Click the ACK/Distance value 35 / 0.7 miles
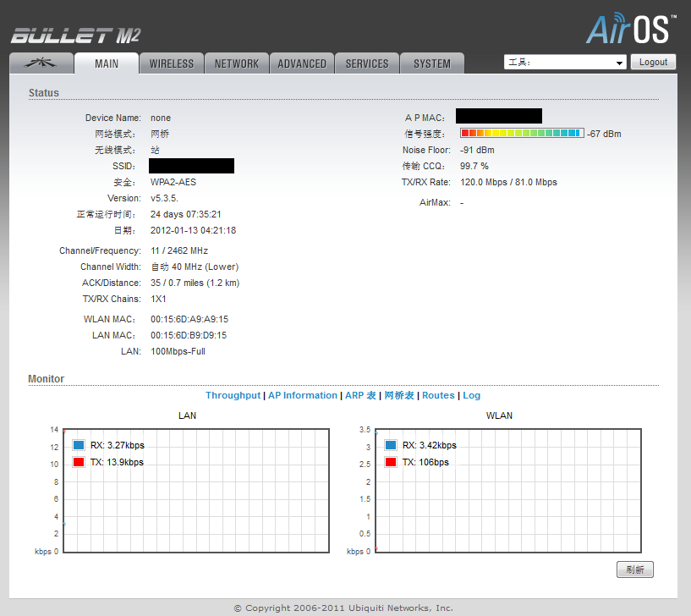 [195, 283]
